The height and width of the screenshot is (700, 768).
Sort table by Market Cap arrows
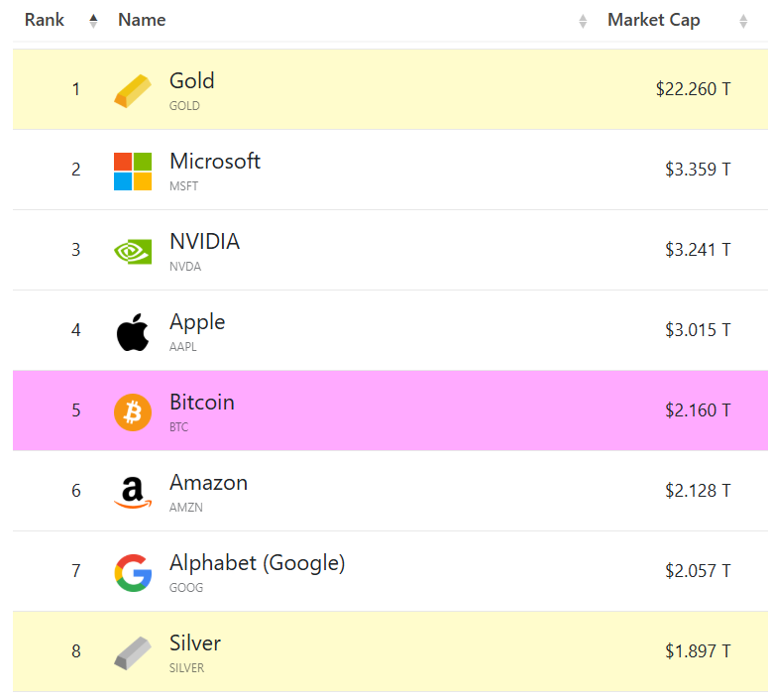(x=743, y=21)
